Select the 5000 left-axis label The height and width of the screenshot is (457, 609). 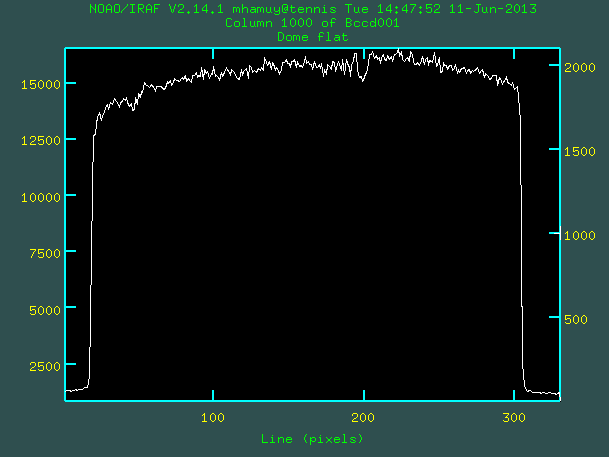coord(45,310)
